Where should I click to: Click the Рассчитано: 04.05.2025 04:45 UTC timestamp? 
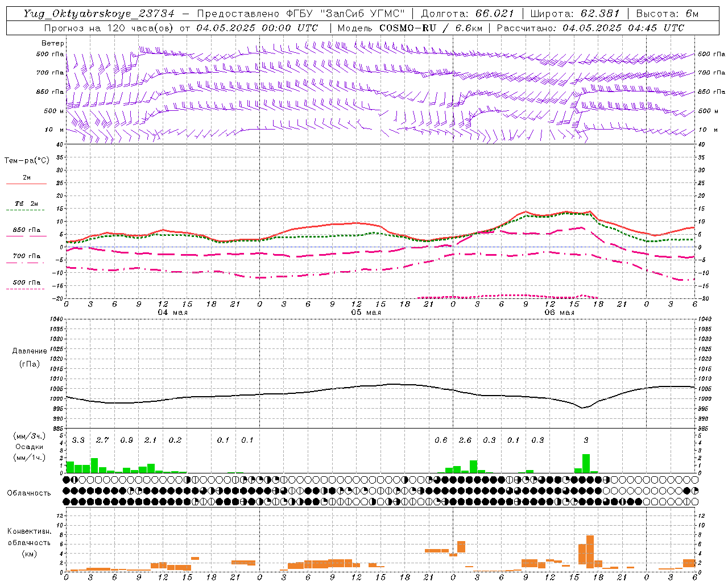tap(590, 28)
